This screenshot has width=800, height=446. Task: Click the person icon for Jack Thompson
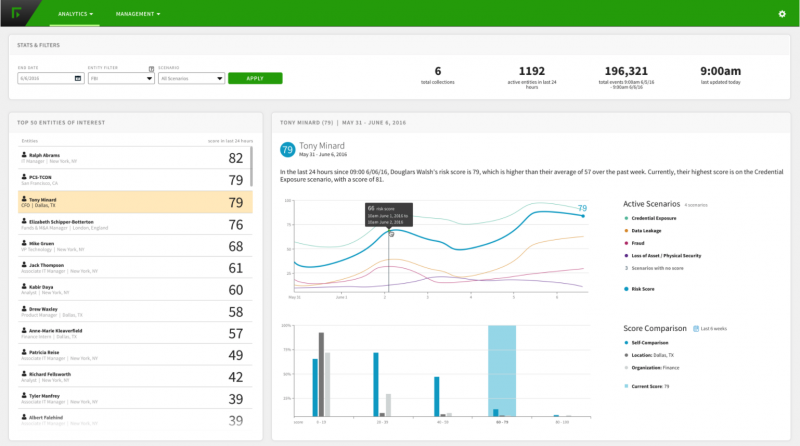click(24, 264)
